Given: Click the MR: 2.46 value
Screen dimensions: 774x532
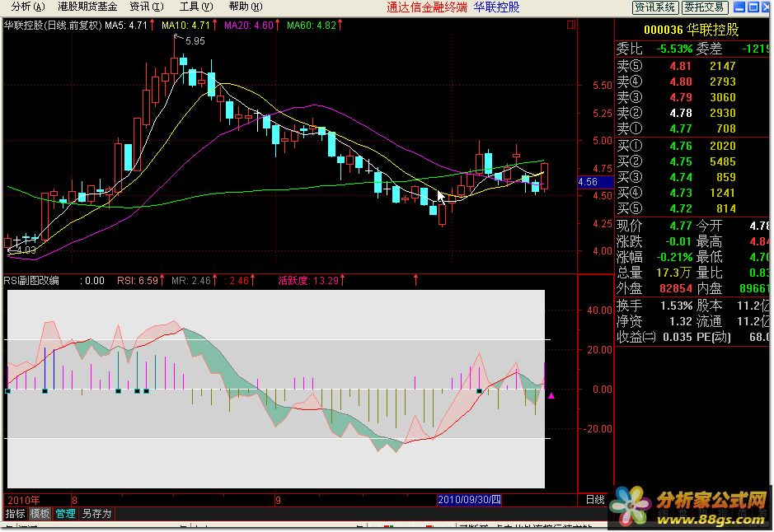Looking at the screenshot, I should pos(191,281).
